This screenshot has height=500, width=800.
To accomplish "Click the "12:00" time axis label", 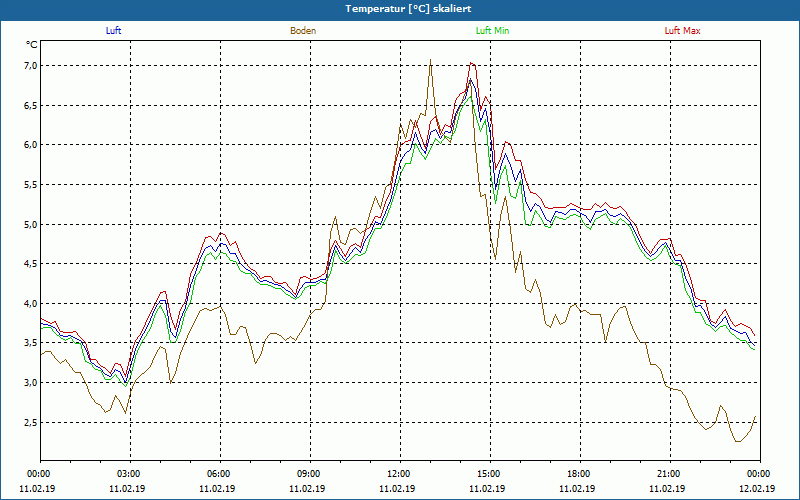I will pos(397,474).
